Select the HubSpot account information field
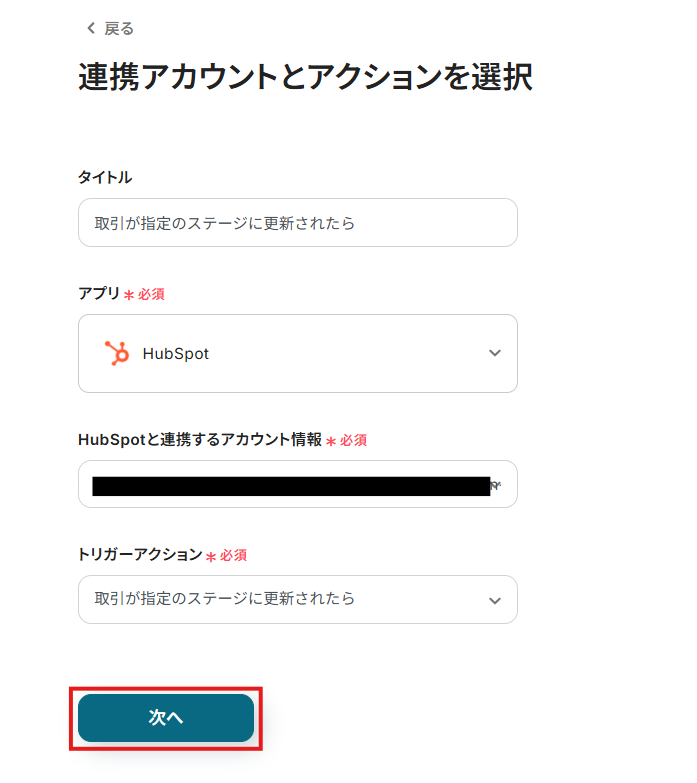This screenshot has height=783, width=697. (297, 485)
